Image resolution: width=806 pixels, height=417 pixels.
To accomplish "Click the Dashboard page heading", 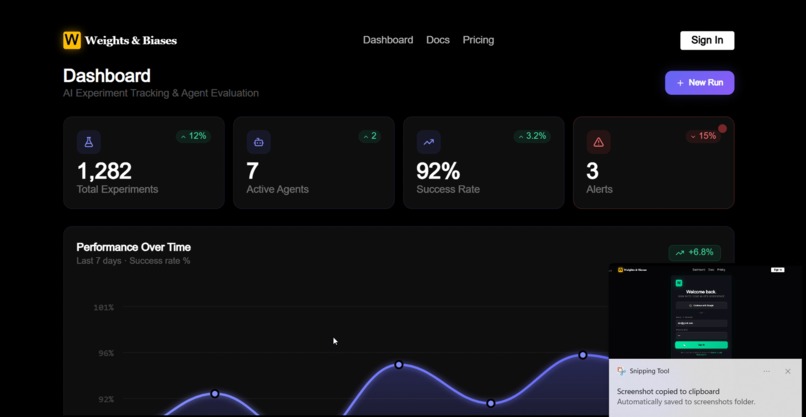I will coord(107,76).
